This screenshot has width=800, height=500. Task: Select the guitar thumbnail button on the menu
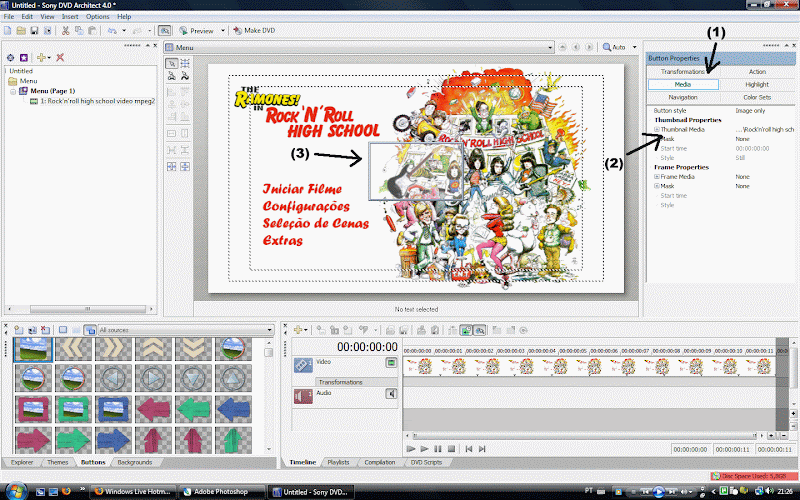[x=416, y=171]
